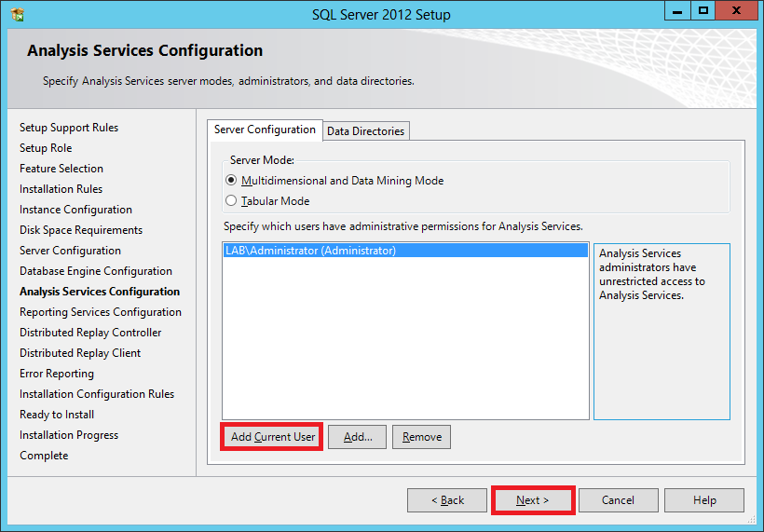Go to the Next setup page
764x532 pixels.
point(532,500)
